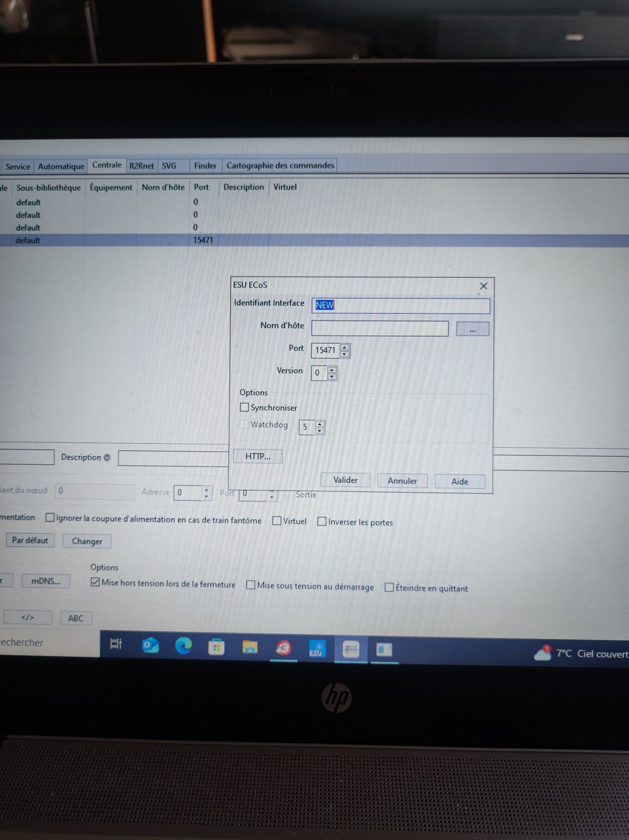Open the R2Rnet tab

tap(142, 166)
